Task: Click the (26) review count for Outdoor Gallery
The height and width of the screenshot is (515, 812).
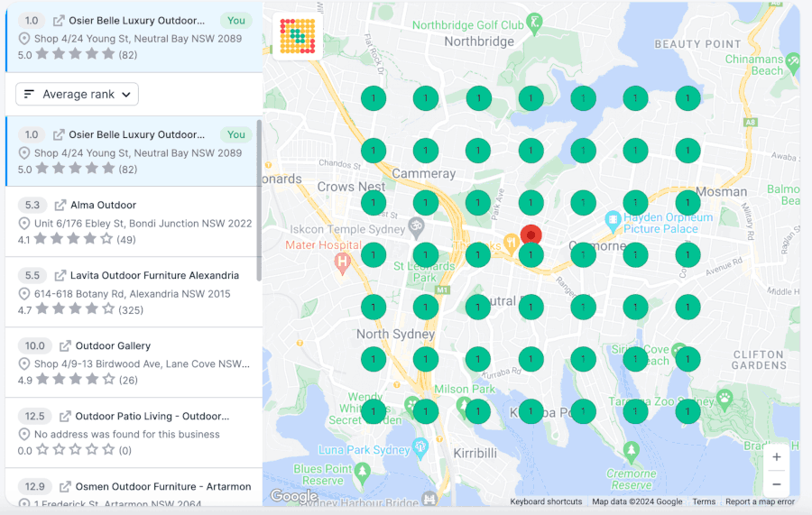Action: [x=128, y=381]
